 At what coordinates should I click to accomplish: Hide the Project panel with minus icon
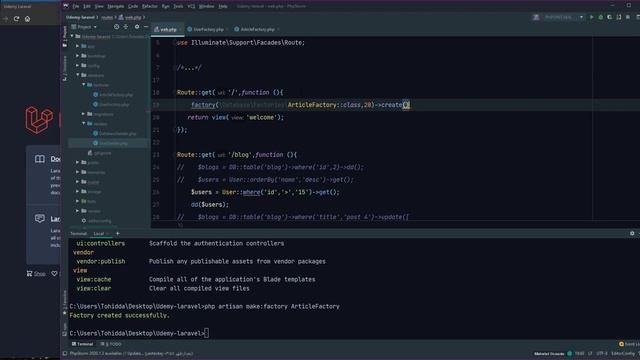point(146,27)
